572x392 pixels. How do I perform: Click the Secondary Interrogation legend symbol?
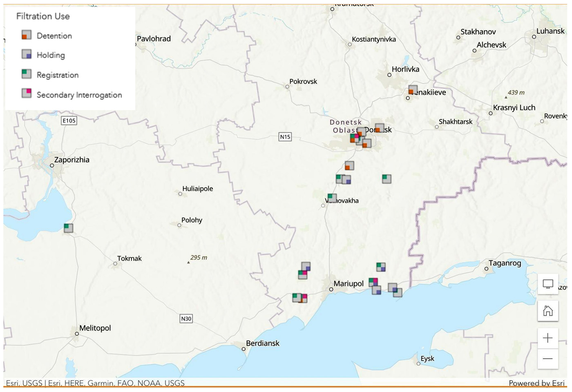click(27, 94)
